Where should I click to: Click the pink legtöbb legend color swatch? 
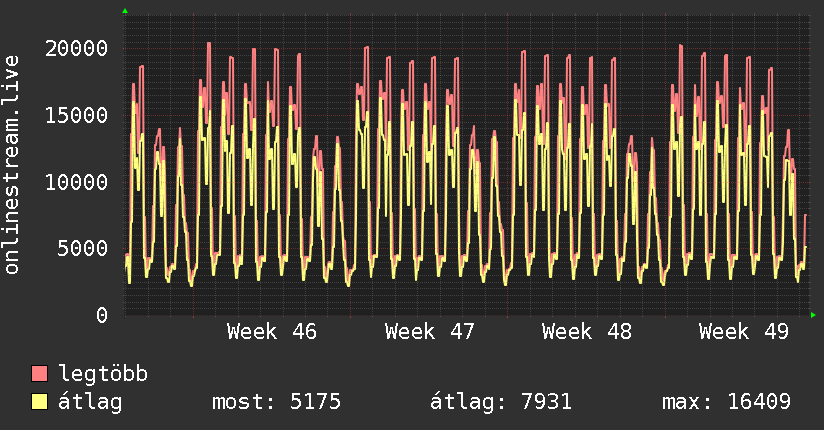coord(39,373)
